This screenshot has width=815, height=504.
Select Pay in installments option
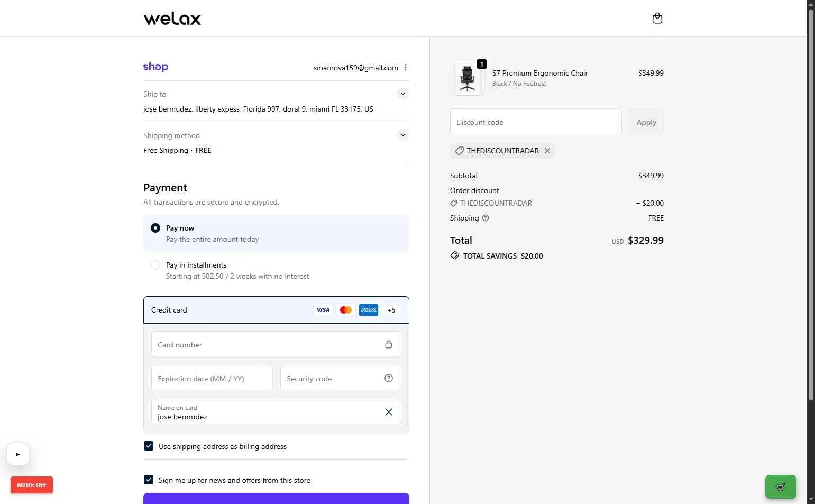click(x=155, y=265)
